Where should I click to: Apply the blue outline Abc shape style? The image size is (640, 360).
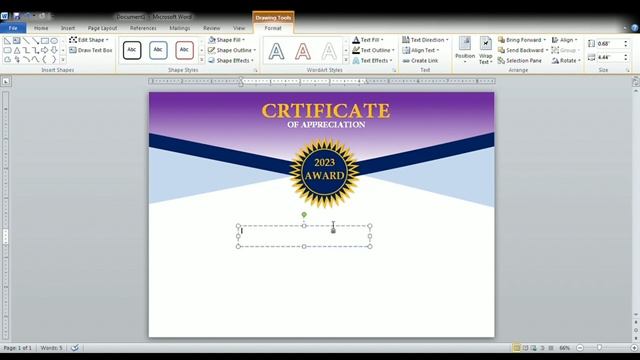pos(158,50)
